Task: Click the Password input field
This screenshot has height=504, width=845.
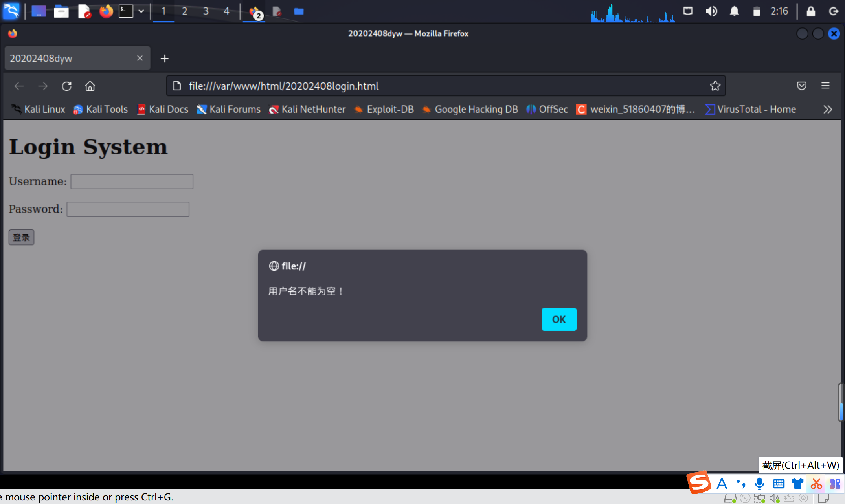Action: 128,209
